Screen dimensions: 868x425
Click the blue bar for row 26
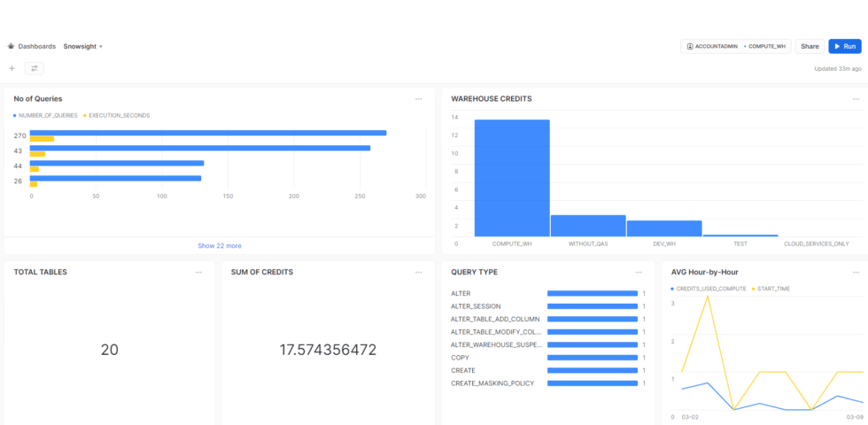coord(115,178)
